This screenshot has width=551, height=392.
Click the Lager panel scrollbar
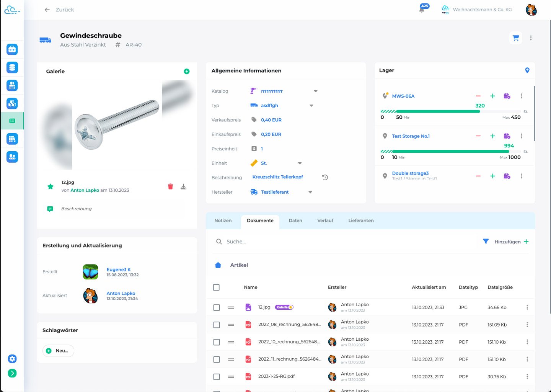tap(534, 113)
